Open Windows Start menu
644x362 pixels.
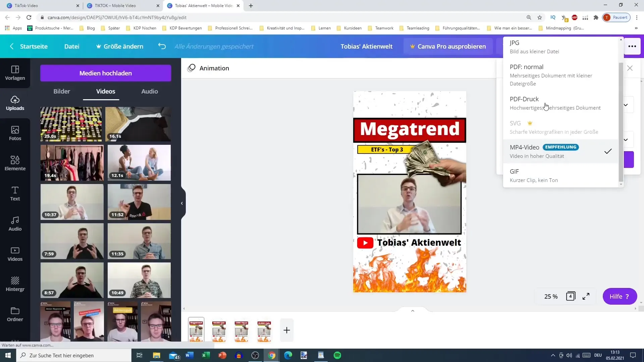coord(8,355)
